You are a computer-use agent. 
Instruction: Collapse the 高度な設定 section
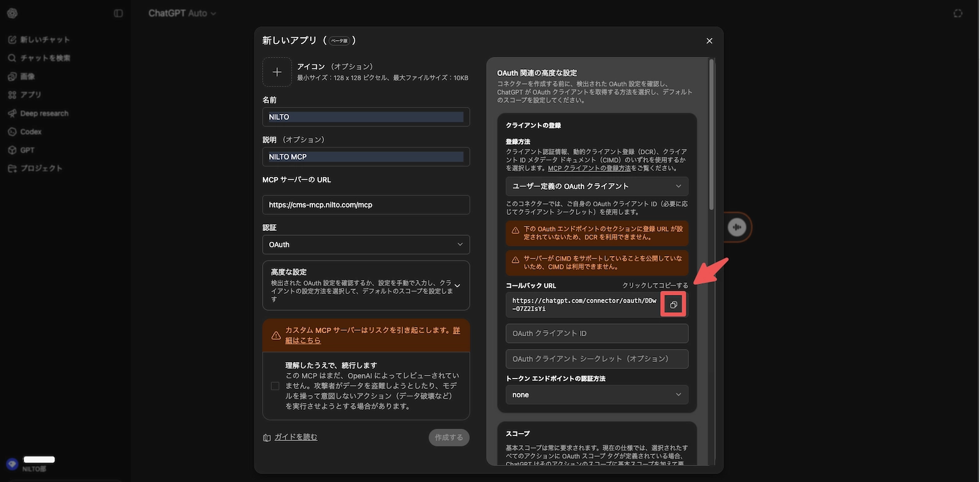457,286
